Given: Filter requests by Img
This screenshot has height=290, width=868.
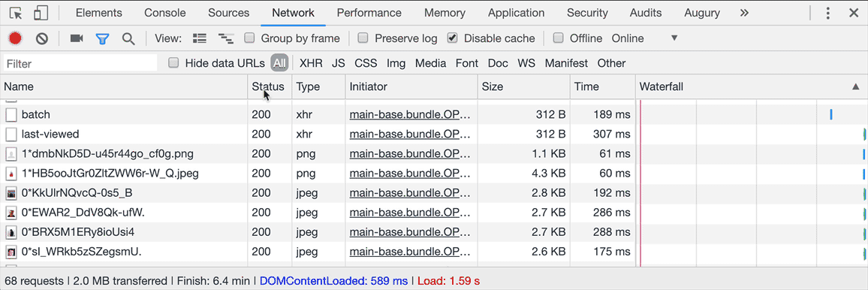Looking at the screenshot, I should pyautogui.click(x=396, y=63).
